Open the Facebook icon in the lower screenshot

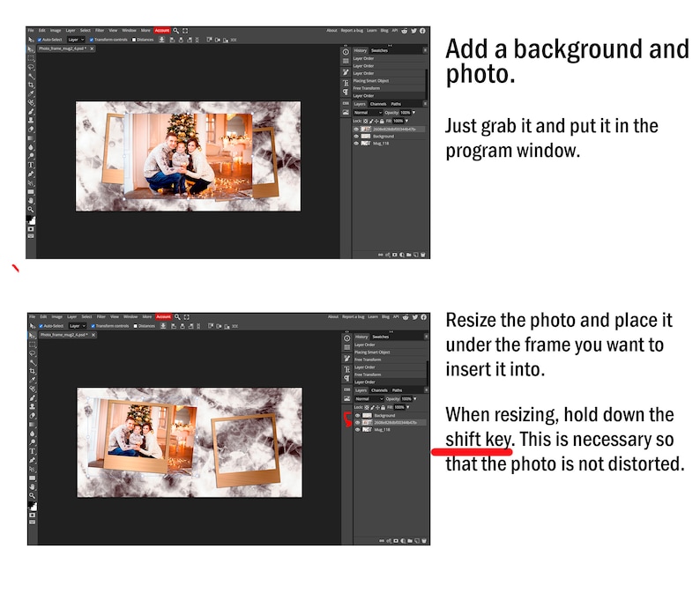[424, 317]
